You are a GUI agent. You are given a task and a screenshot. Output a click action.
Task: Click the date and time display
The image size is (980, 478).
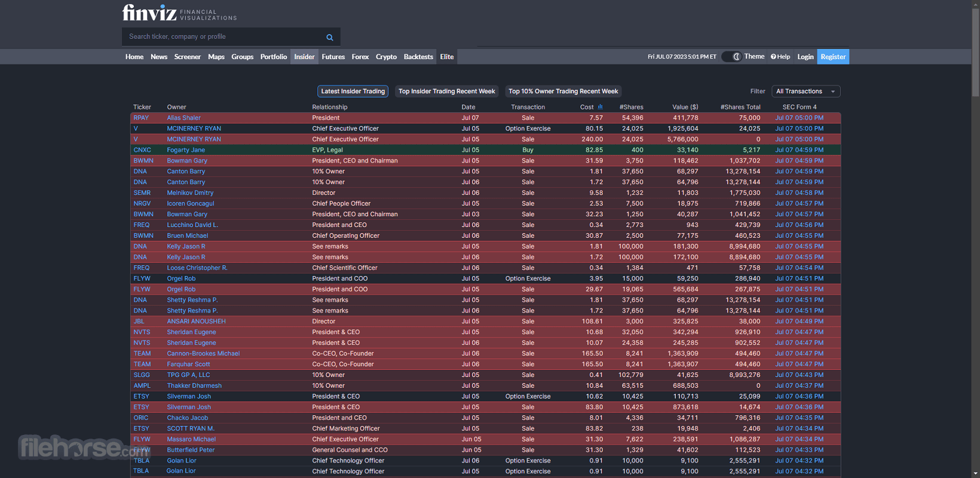tap(682, 57)
